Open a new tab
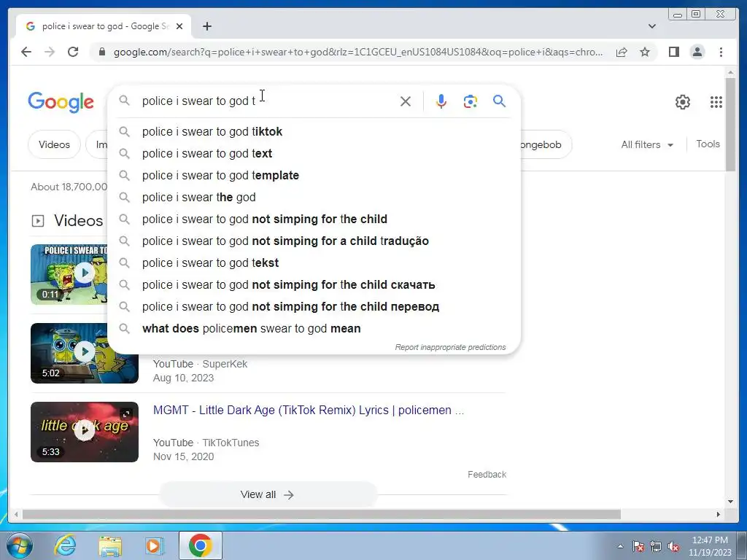747x560 pixels. click(206, 26)
